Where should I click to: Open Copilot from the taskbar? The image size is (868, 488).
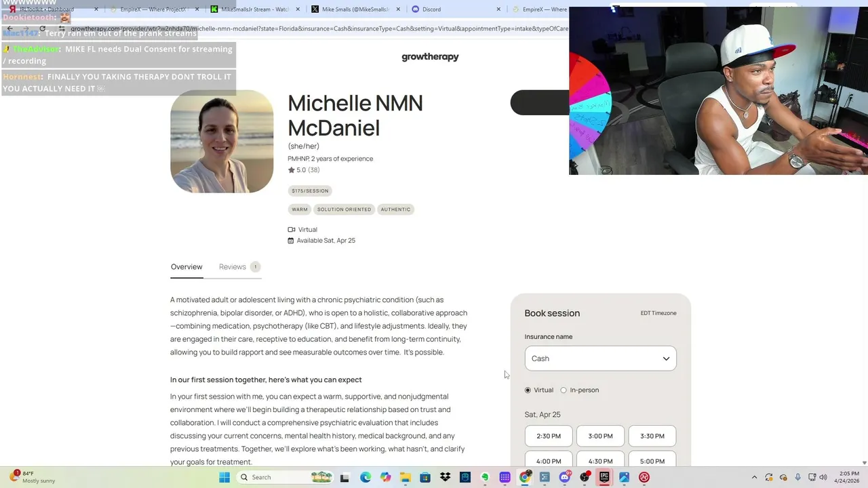[x=385, y=477]
